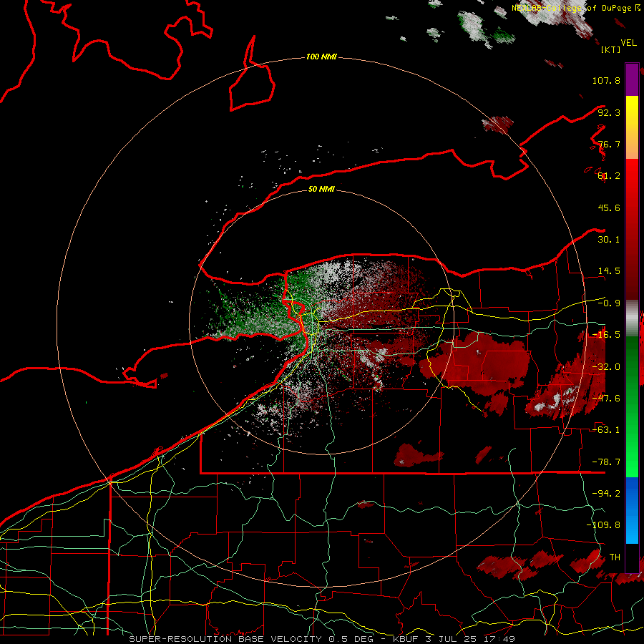Click the -78.7 velocity scale value
The height and width of the screenshot is (644, 644).
[606, 462]
